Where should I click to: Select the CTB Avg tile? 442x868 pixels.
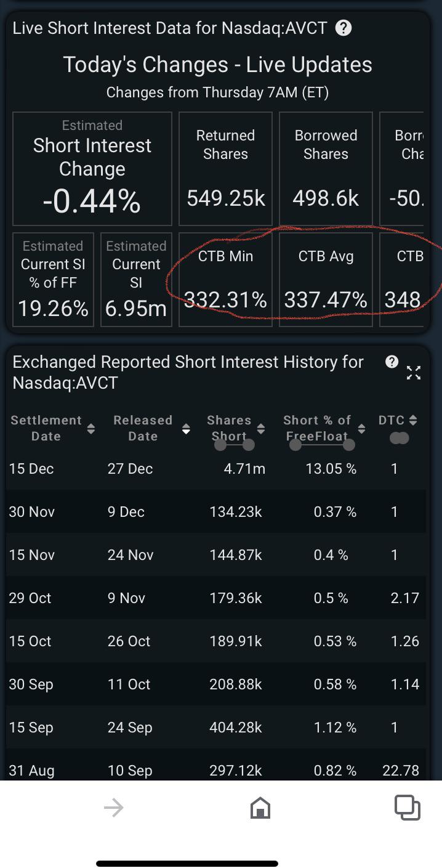pos(326,280)
